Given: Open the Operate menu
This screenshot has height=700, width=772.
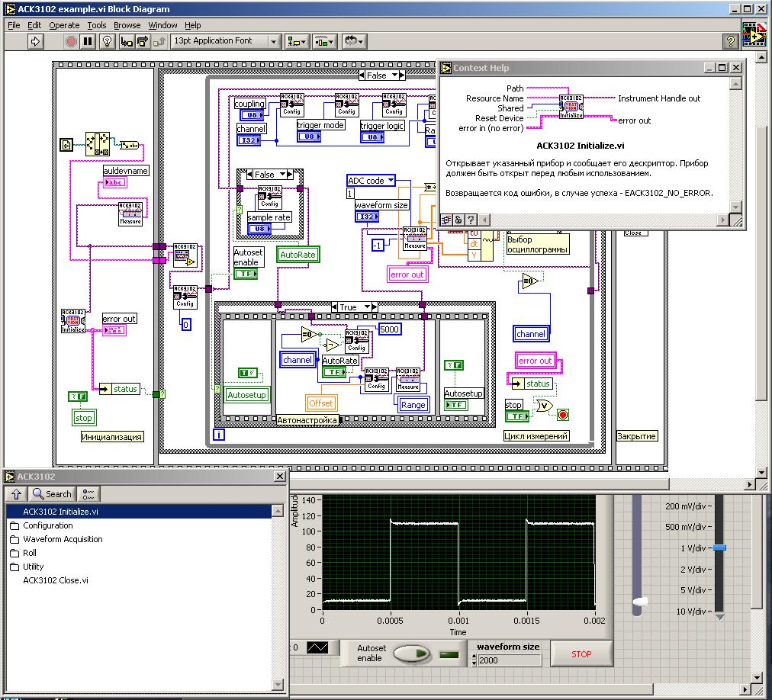Looking at the screenshot, I should coord(64,25).
